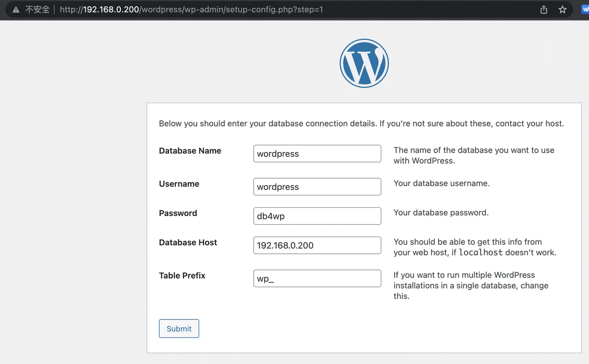Click the "Username" label

click(179, 184)
